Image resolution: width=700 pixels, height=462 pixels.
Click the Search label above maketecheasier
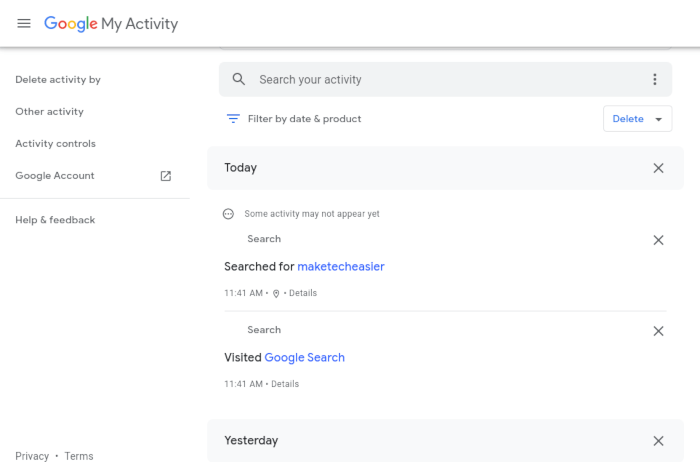click(x=264, y=239)
